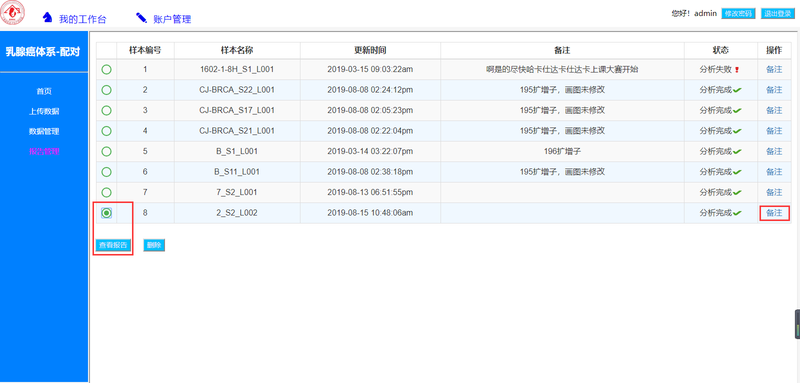Open 报告管理 in the sidebar
Viewport: 800px width, 383px height.
click(x=44, y=151)
